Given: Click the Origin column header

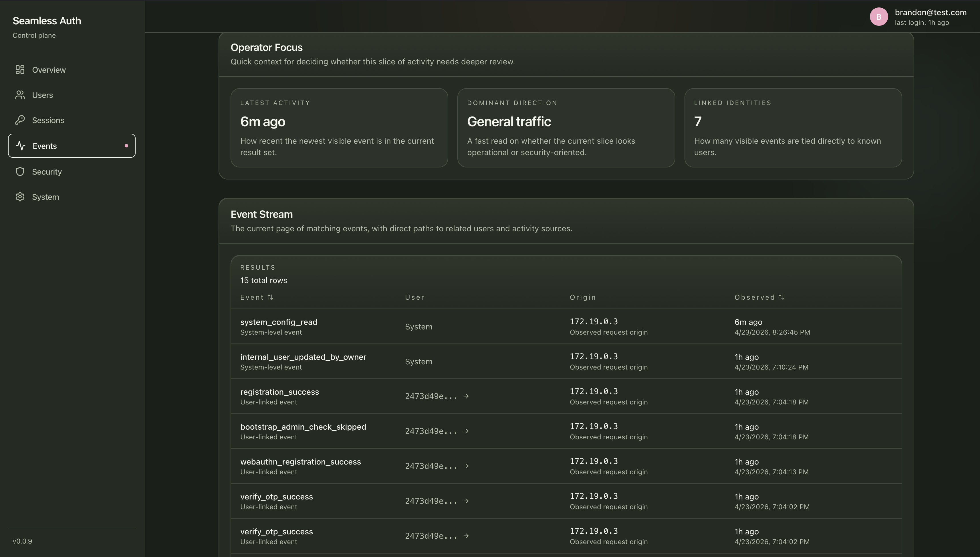Looking at the screenshot, I should click(583, 297).
